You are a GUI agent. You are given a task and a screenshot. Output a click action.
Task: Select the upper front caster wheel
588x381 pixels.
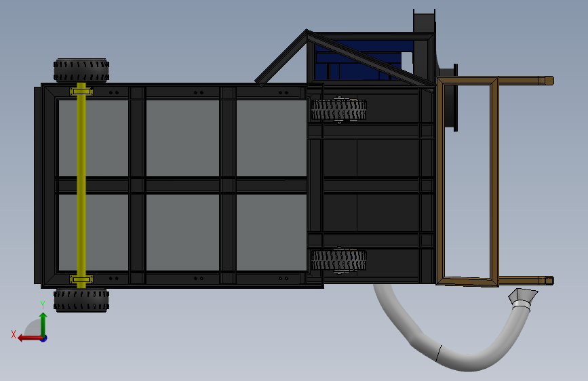tap(338, 110)
